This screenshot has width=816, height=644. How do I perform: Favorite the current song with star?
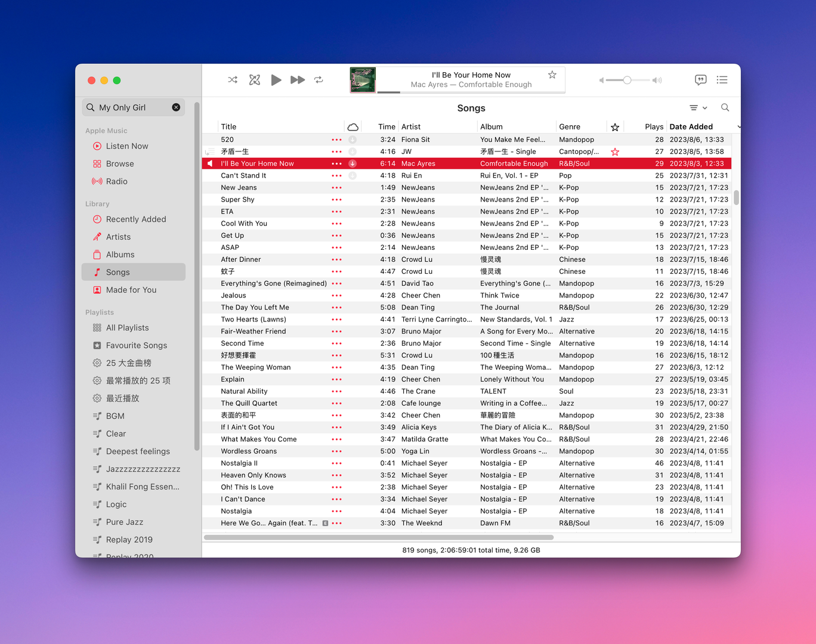tap(552, 75)
